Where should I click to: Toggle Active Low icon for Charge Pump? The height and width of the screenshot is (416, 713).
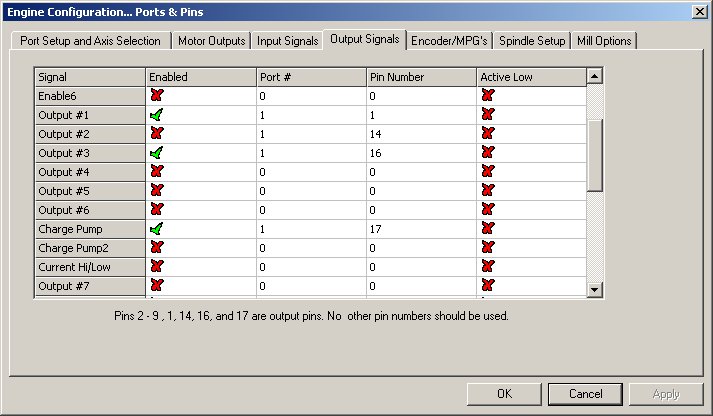click(488, 229)
